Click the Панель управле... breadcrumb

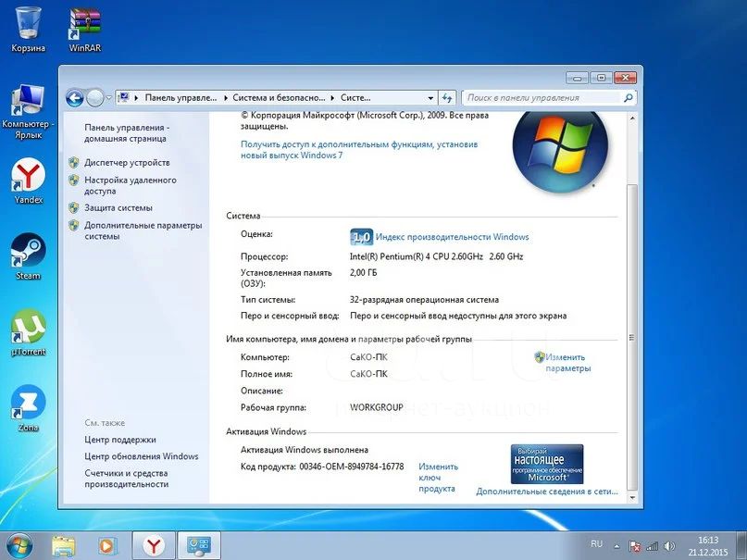coord(181,97)
